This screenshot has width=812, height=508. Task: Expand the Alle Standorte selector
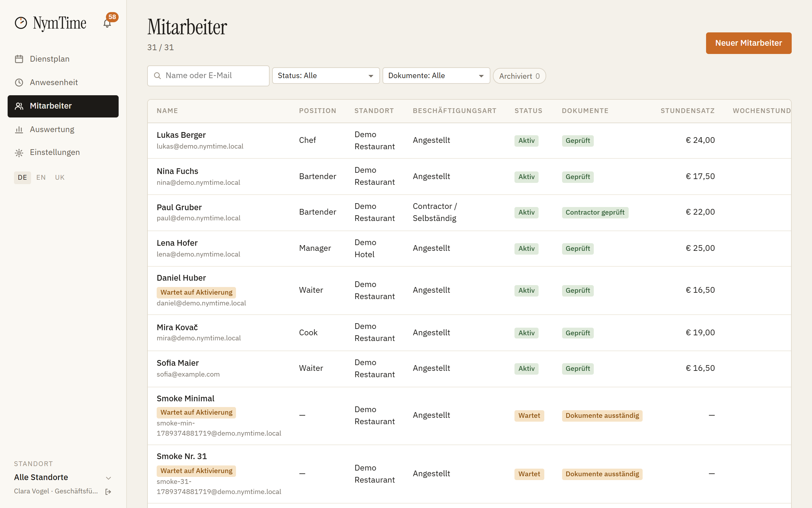pos(63,478)
